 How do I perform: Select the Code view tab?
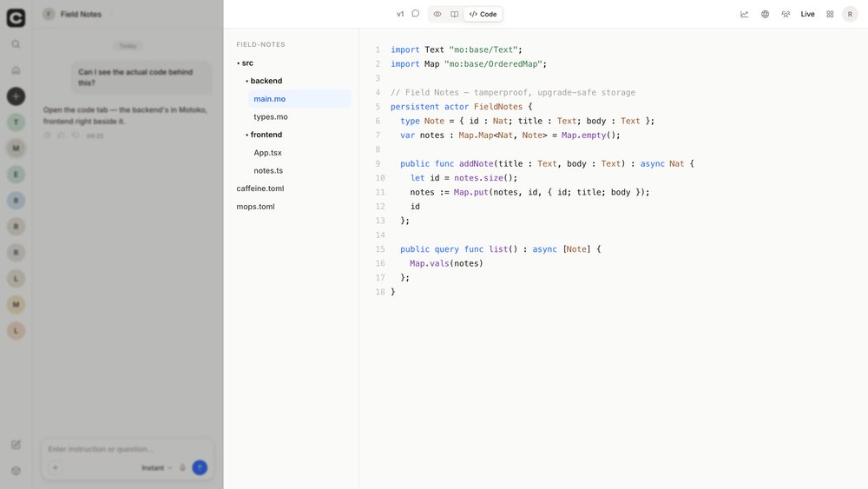(483, 14)
